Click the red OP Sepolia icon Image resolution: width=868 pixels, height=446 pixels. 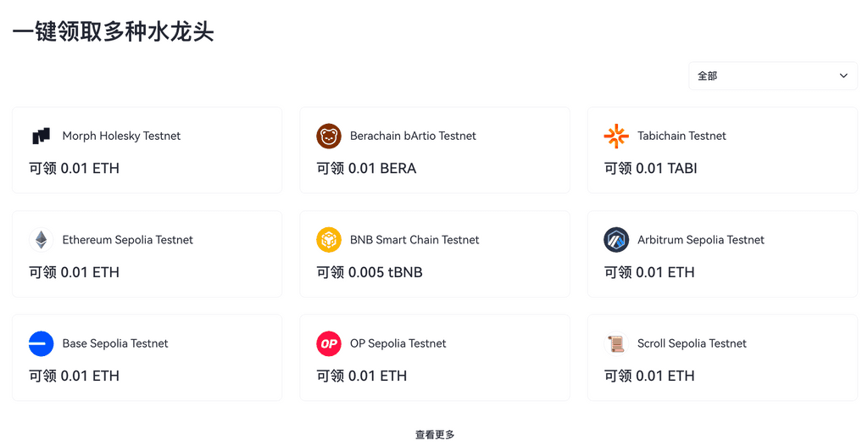(x=329, y=343)
